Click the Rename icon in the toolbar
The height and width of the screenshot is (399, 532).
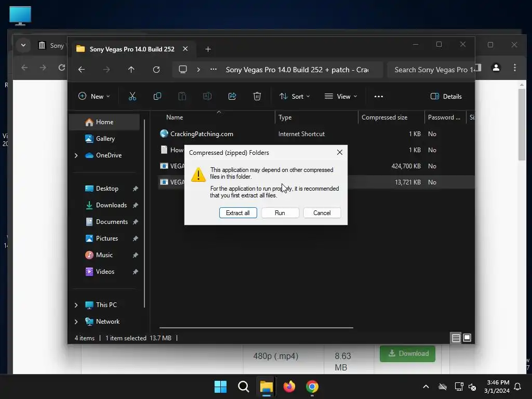(207, 96)
